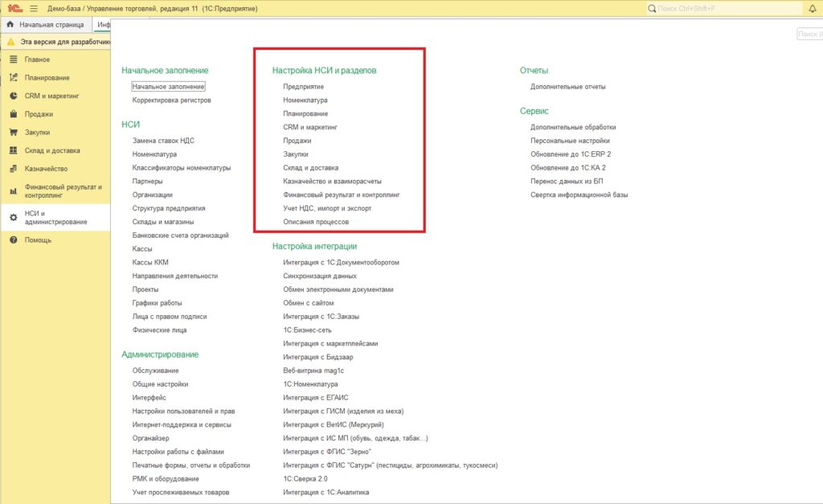Click the Продажи shopping bag icon
The height and width of the screenshot is (504, 823).
[x=13, y=114]
